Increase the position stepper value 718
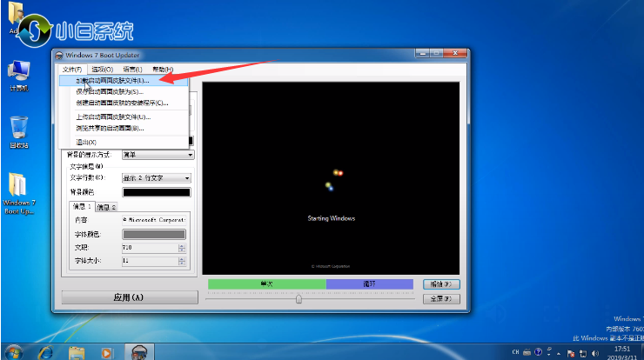The image size is (644, 360). [x=181, y=245]
